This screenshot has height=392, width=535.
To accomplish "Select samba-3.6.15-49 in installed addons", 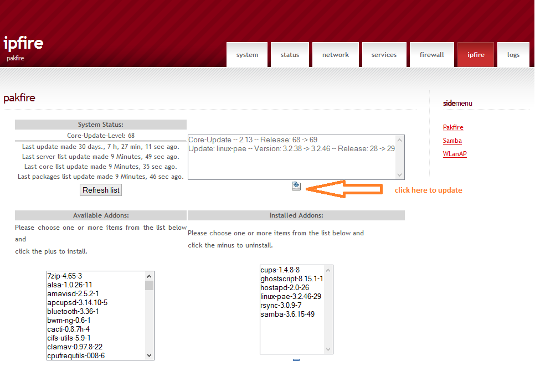I will click(292, 314).
